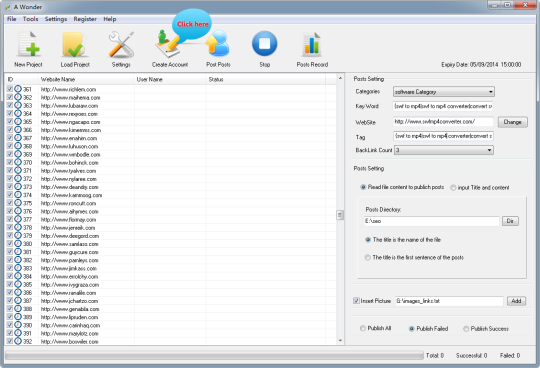
Task: Click the site icon in row 375
Action: tap(18, 203)
